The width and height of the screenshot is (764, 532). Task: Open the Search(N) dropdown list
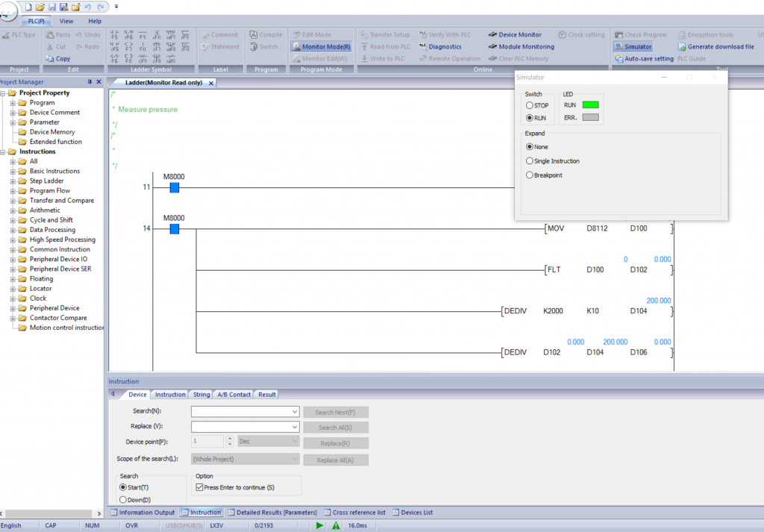tap(295, 411)
